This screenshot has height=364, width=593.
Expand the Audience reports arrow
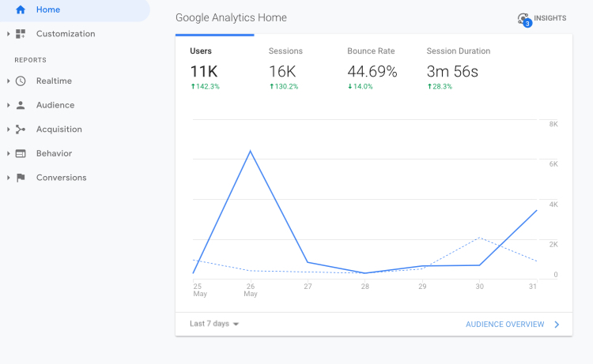[x=9, y=105]
